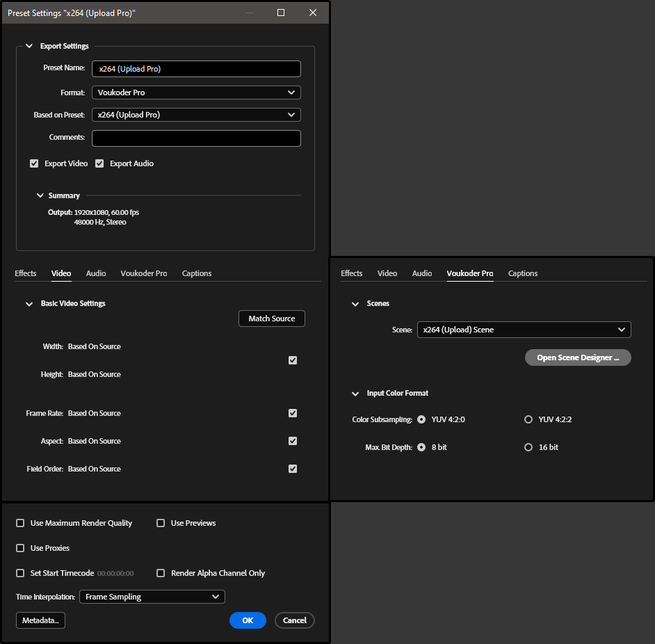
Task: Click the Open Scene Designer button
Action: pos(578,357)
